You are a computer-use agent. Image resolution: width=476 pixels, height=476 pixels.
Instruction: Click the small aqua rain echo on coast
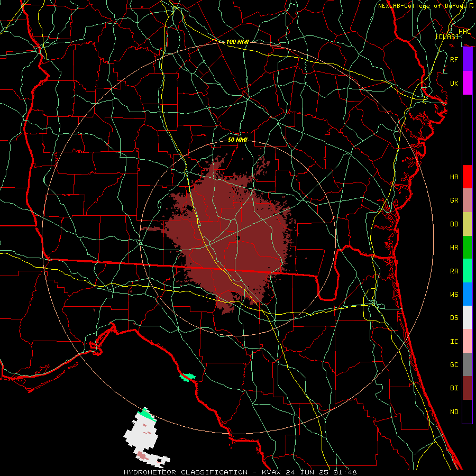tap(187, 377)
